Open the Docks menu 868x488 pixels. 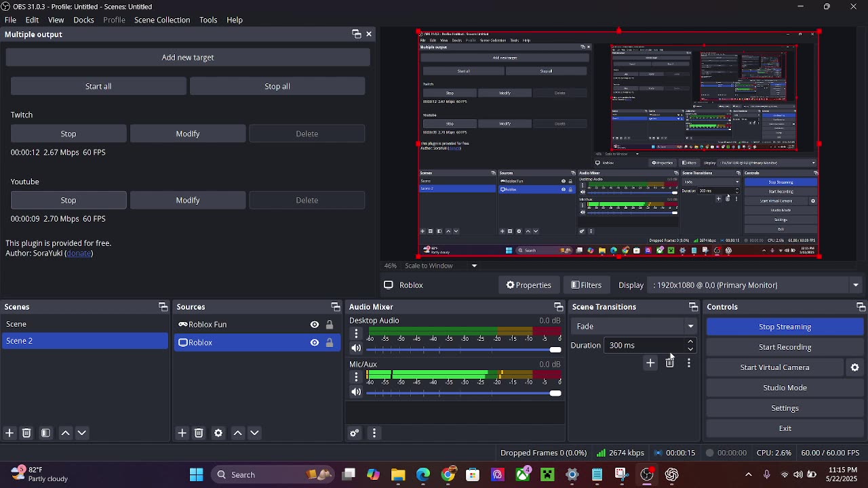83,20
